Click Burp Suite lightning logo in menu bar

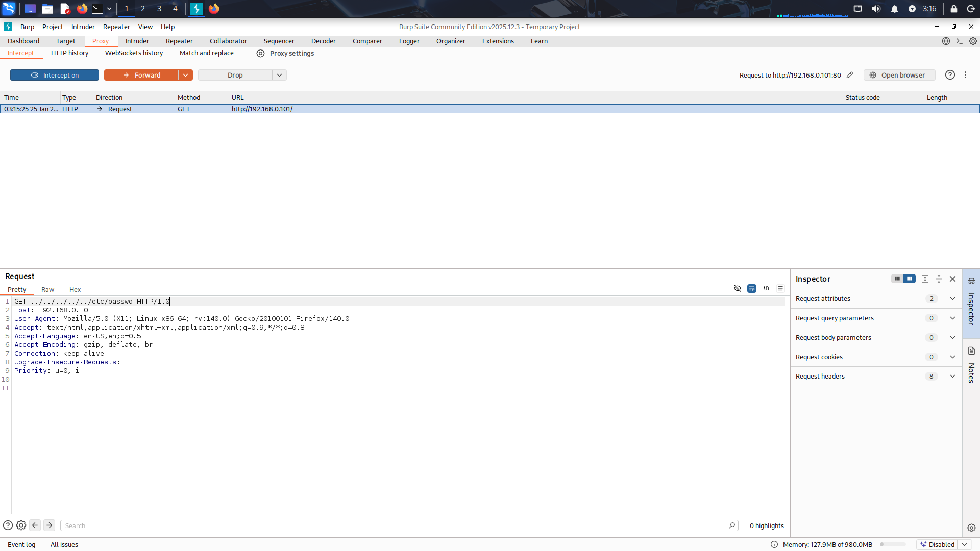click(8, 27)
